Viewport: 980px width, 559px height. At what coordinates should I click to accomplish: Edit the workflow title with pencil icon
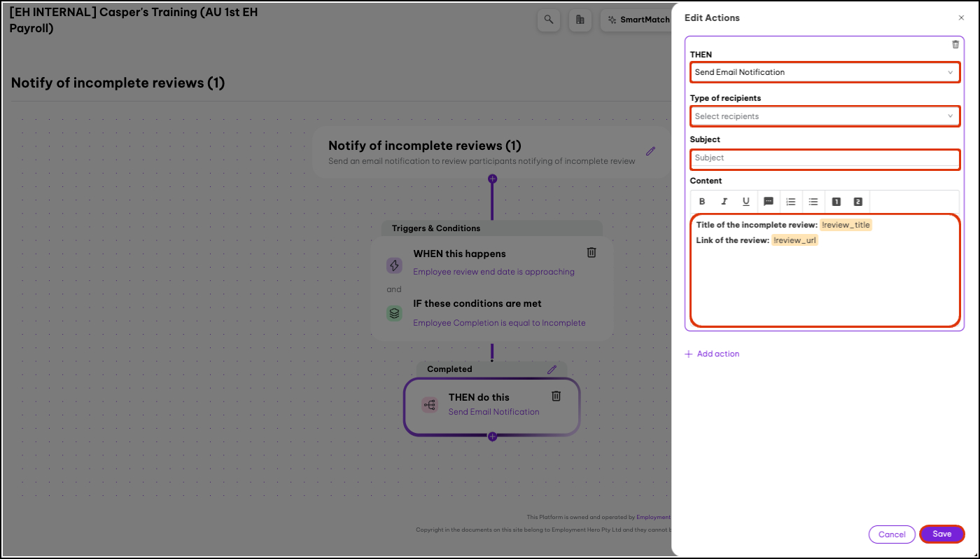[650, 151]
